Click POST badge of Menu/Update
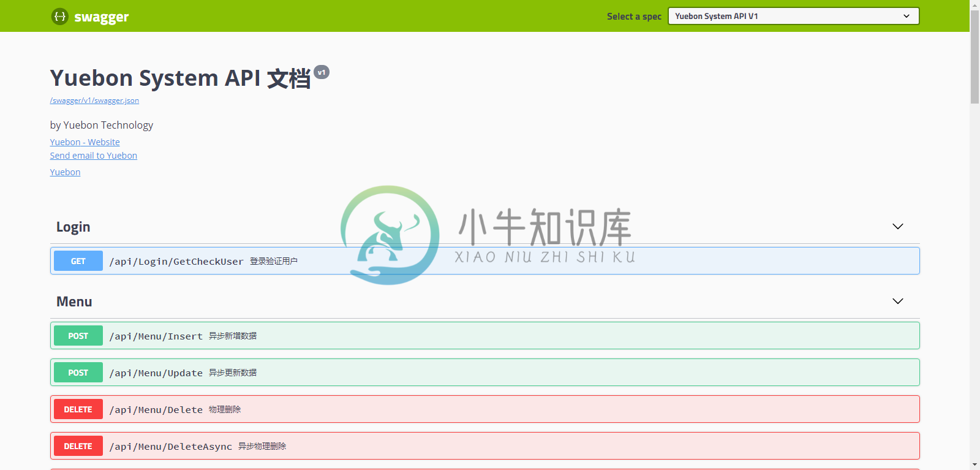 (x=78, y=373)
